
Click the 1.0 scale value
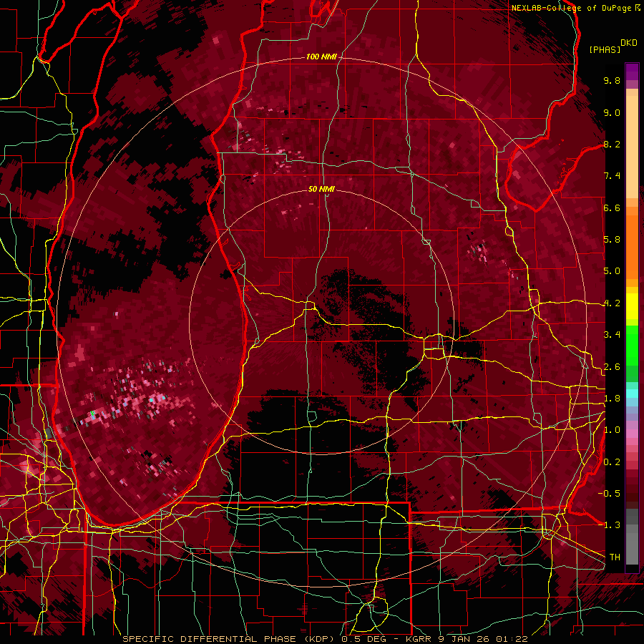[x=612, y=430]
